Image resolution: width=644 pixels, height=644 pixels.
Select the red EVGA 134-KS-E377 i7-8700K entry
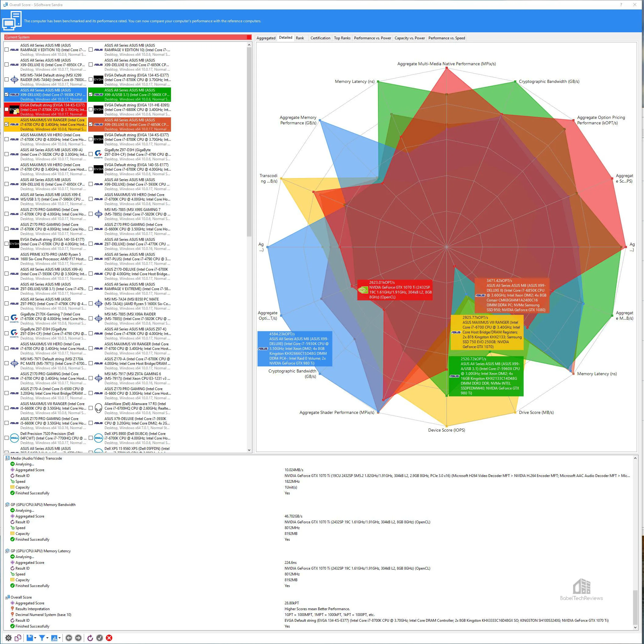point(45,109)
